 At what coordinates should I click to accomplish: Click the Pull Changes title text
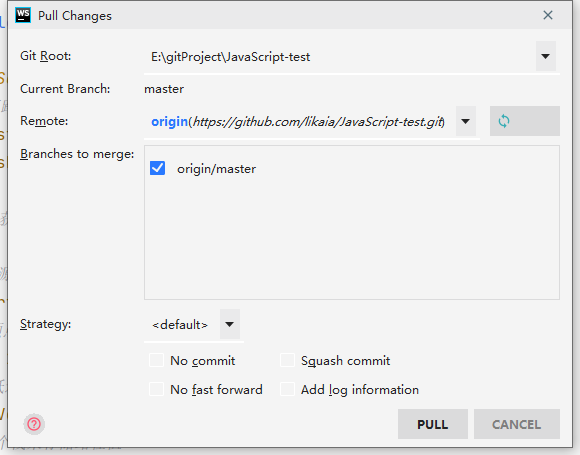pyautogui.click(x=75, y=16)
